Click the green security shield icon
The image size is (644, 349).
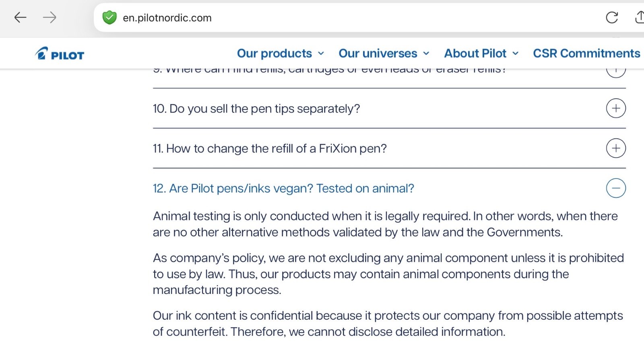click(x=109, y=18)
